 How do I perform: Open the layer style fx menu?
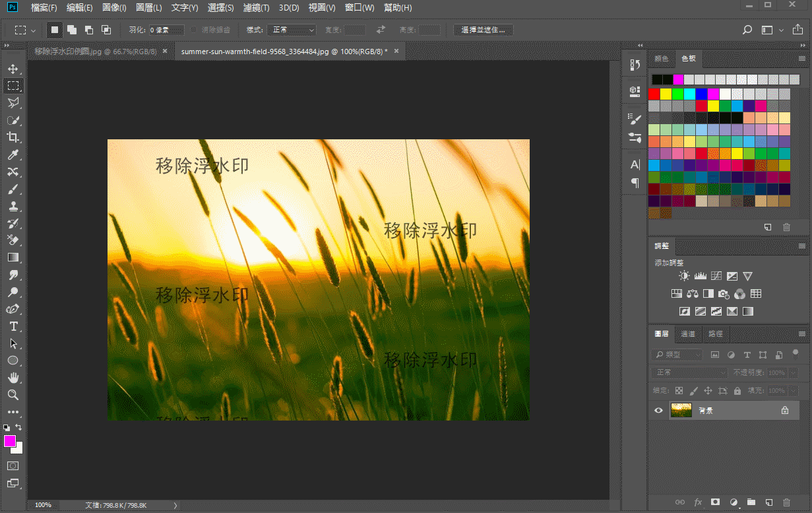(x=697, y=502)
